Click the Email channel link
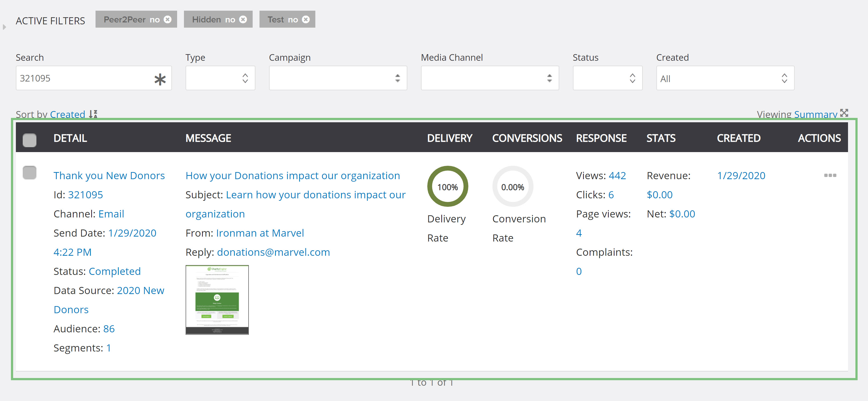868x401 pixels. tap(111, 214)
